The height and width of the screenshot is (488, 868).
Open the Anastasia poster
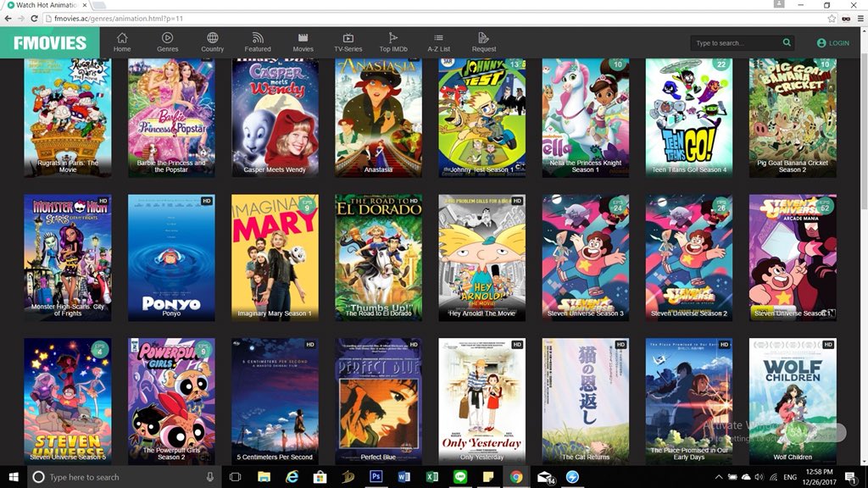tap(378, 117)
